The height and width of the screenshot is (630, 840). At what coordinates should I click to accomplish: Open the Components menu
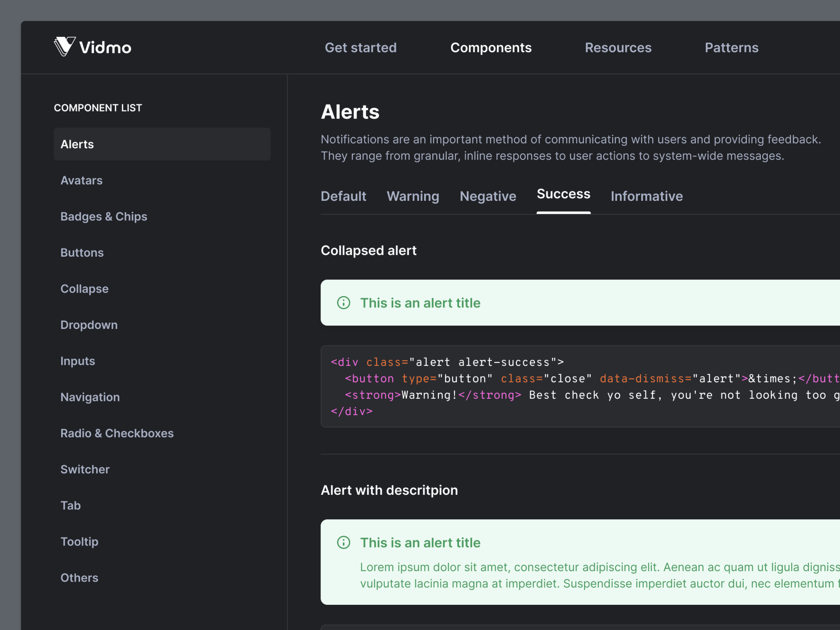coord(491,48)
